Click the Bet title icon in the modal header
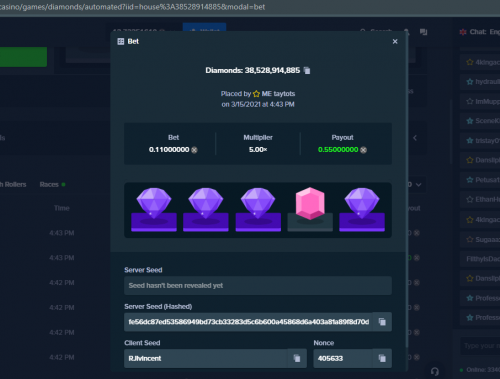The width and height of the screenshot is (500, 379). (121, 41)
